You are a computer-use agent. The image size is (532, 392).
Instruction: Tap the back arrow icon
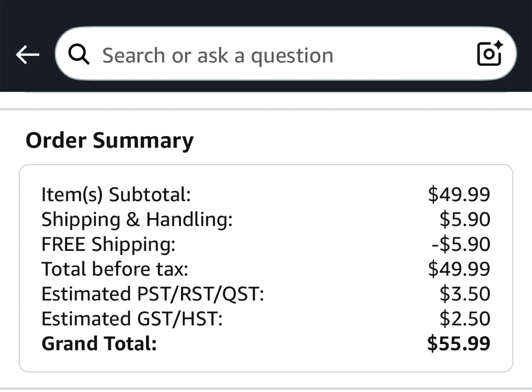coord(28,55)
